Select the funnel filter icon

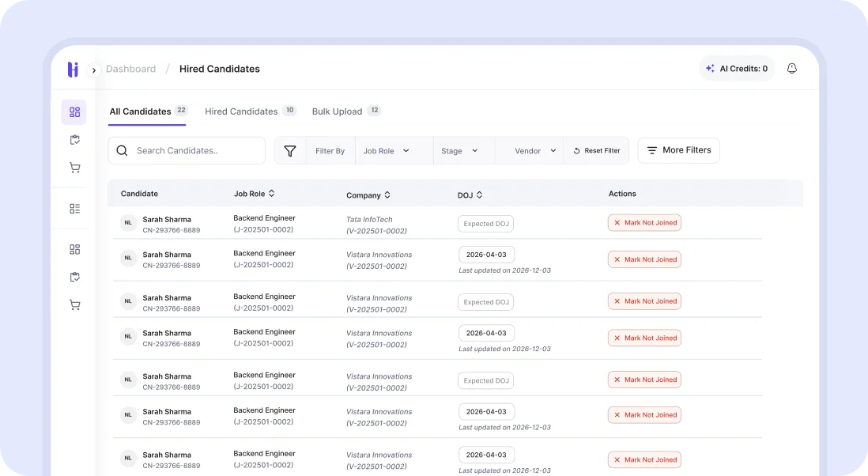(x=290, y=149)
